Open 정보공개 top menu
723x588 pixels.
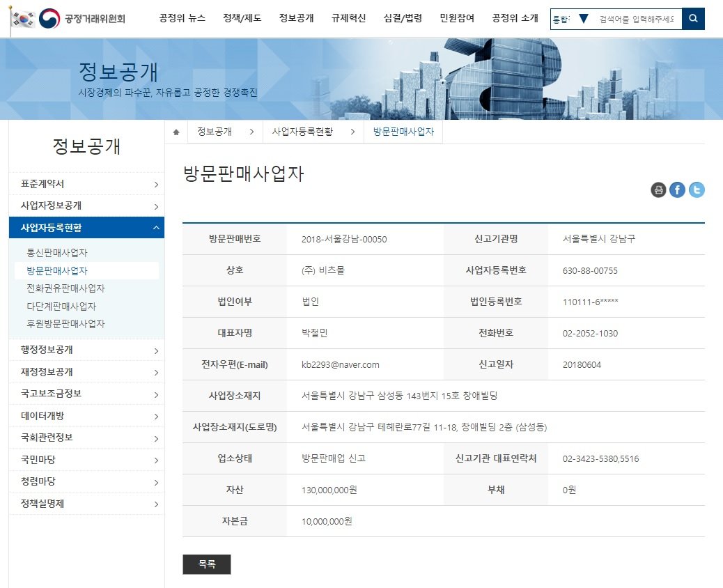(x=296, y=18)
